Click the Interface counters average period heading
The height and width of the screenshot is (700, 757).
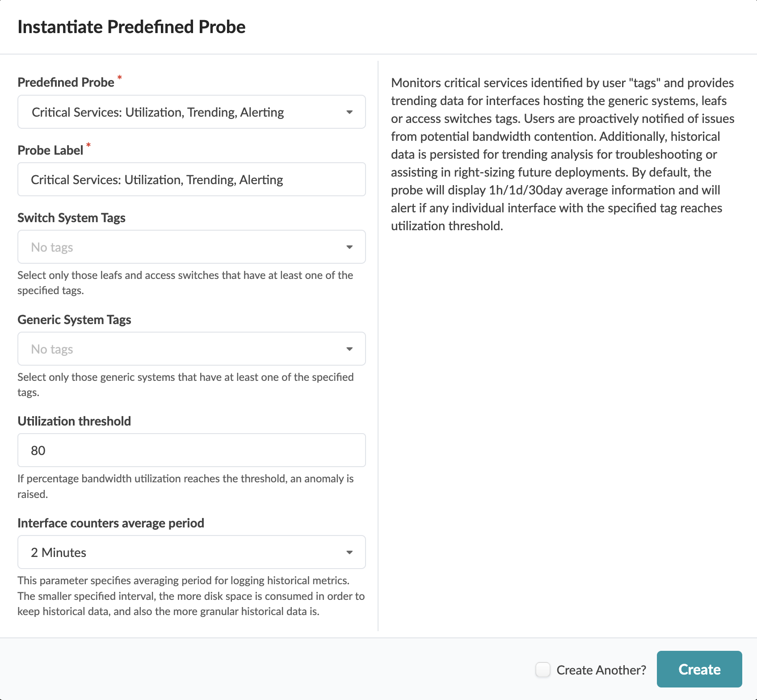pyautogui.click(x=111, y=523)
